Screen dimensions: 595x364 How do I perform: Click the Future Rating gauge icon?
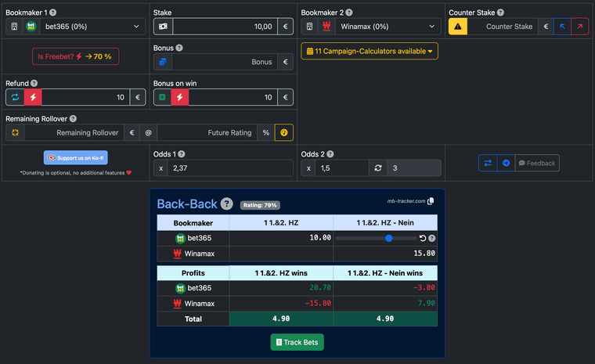[x=284, y=132]
